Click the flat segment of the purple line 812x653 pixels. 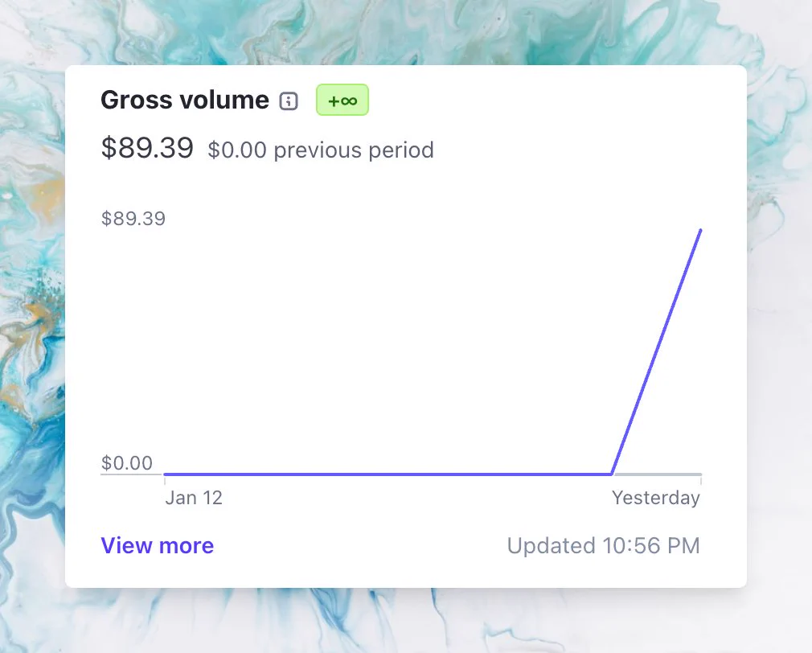pos(388,474)
